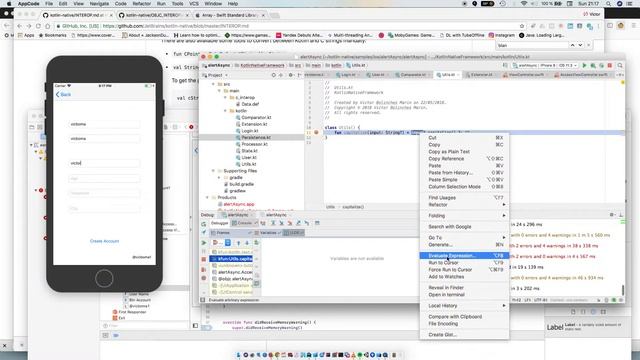
Task: Open VCS menu in menu bar
Action: click(194, 4)
